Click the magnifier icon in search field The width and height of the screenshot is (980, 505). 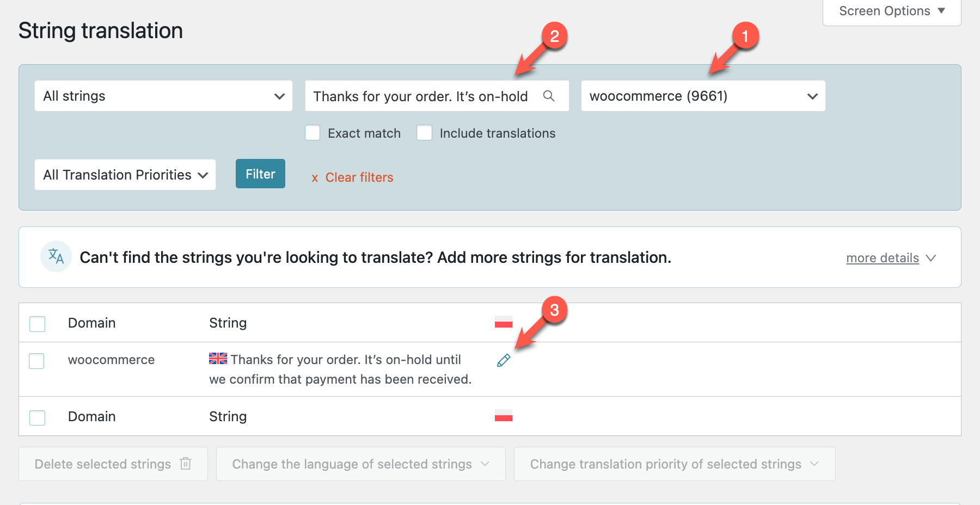[x=549, y=96]
